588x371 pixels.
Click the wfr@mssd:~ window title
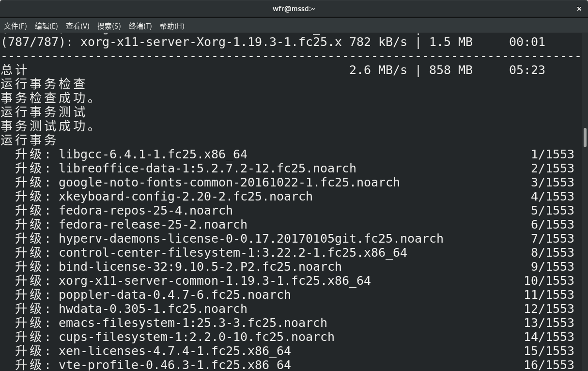coord(294,9)
